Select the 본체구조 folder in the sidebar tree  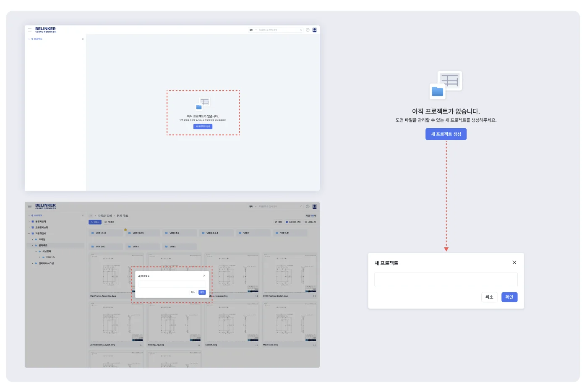click(x=43, y=246)
